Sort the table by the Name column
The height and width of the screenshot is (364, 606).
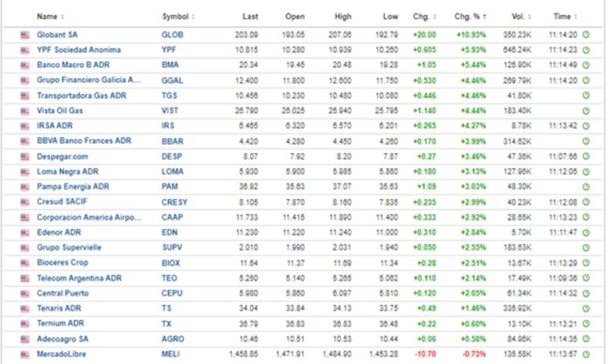50,16
